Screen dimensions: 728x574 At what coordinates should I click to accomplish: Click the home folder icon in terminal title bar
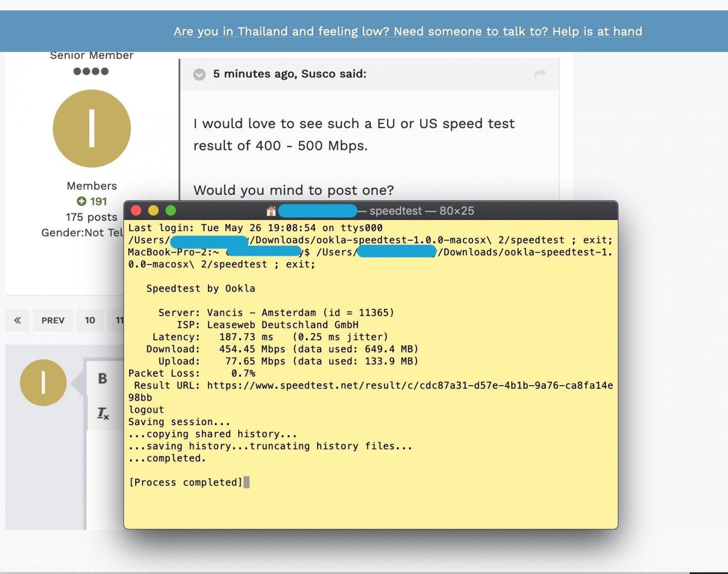(272, 211)
